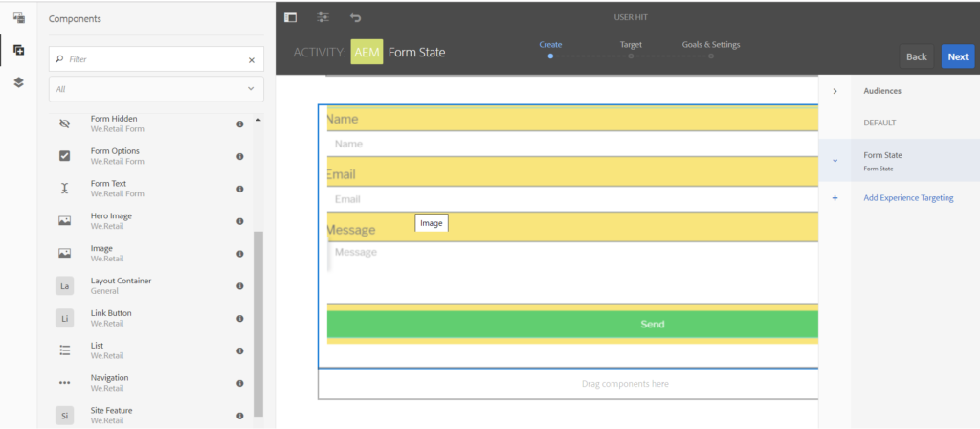Show info for Link Button component
980x429 pixels.
point(240,318)
